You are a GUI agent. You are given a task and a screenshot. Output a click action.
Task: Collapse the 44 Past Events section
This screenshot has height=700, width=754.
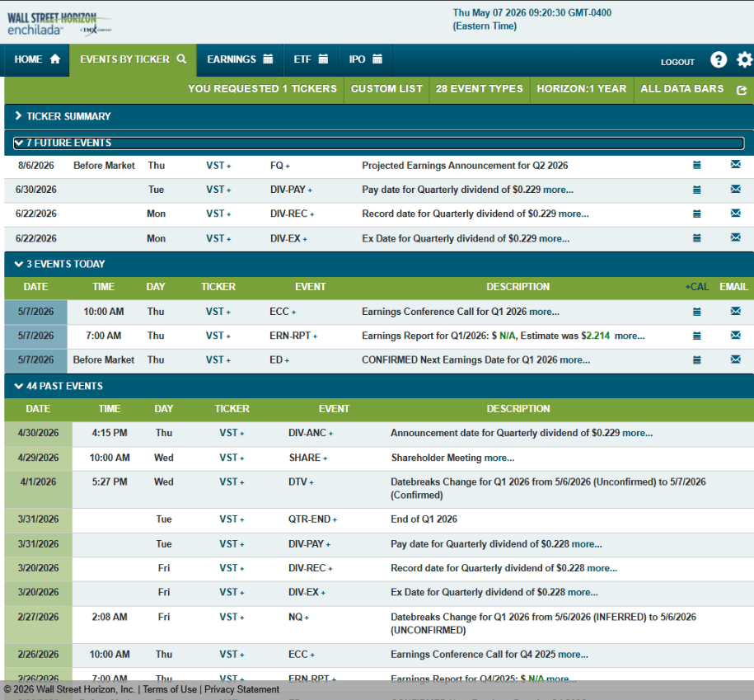pyautogui.click(x=59, y=386)
